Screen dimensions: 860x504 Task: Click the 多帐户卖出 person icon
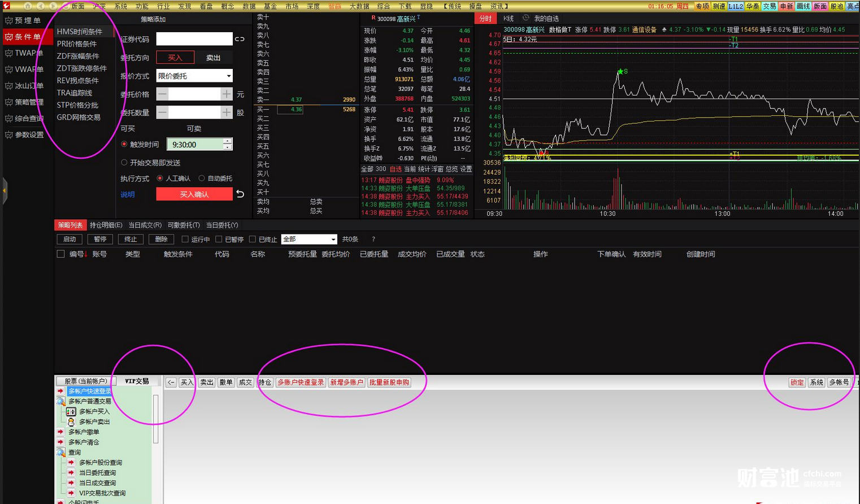pyautogui.click(x=71, y=422)
